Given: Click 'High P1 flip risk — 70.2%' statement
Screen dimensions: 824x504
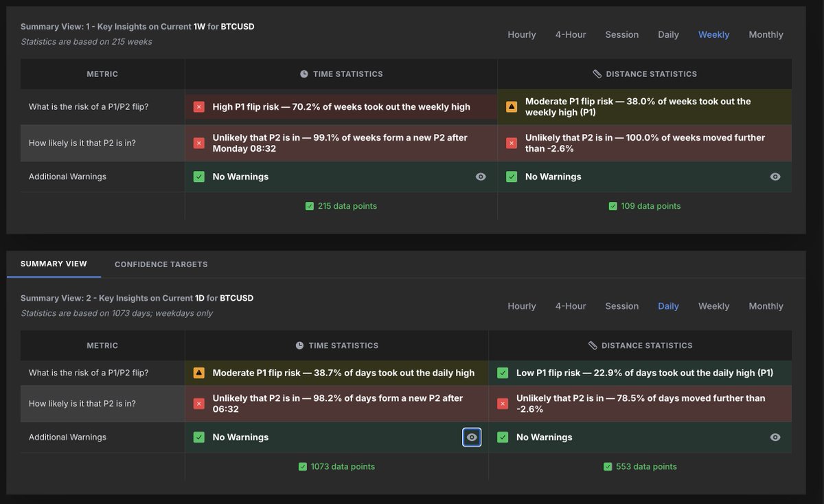Looking at the screenshot, I should tap(341, 106).
